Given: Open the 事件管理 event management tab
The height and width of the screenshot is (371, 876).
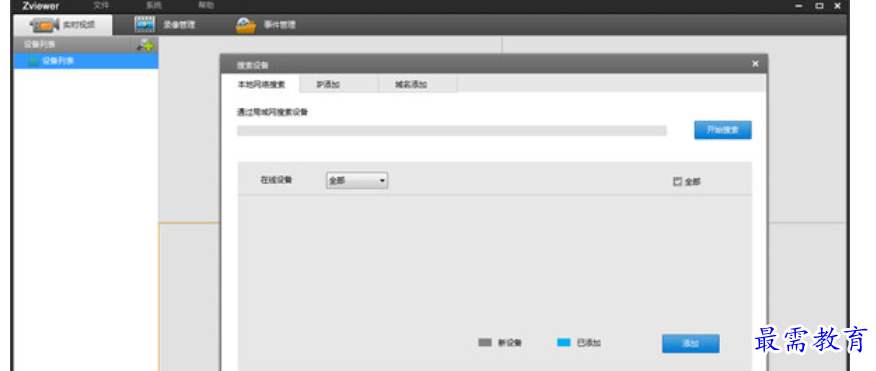Looking at the screenshot, I should [265, 25].
